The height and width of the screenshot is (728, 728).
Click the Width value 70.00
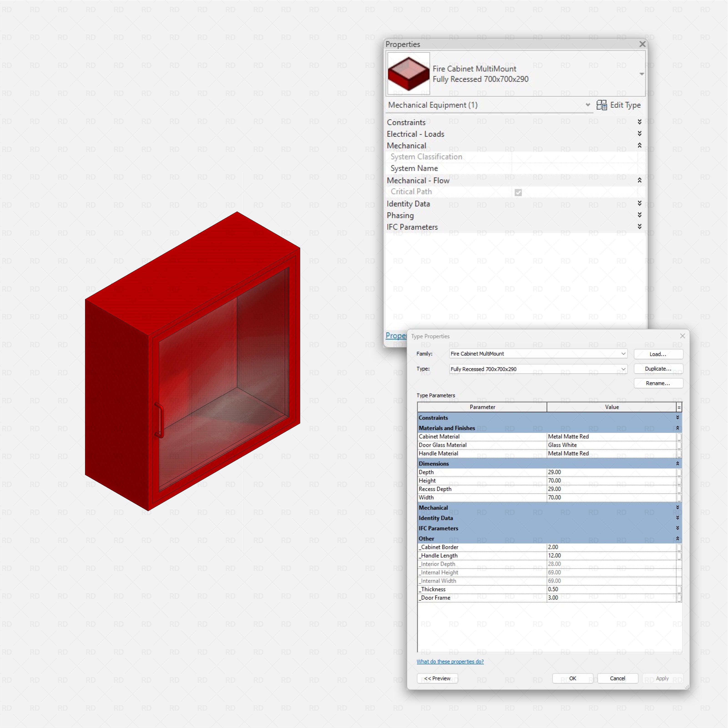tap(611, 497)
